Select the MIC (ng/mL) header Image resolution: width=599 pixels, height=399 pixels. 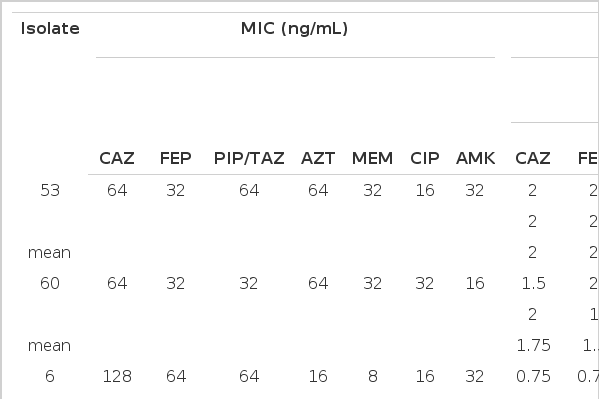point(295,29)
